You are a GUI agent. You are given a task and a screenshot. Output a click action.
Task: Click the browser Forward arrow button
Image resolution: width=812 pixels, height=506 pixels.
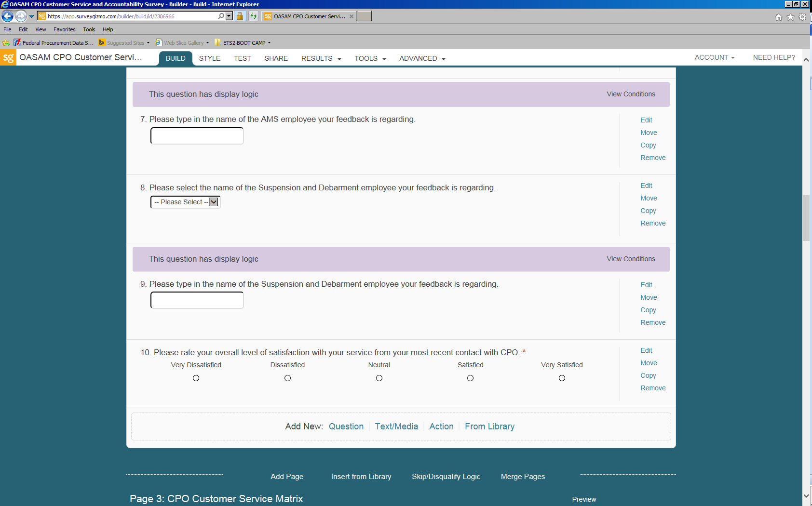(21, 16)
